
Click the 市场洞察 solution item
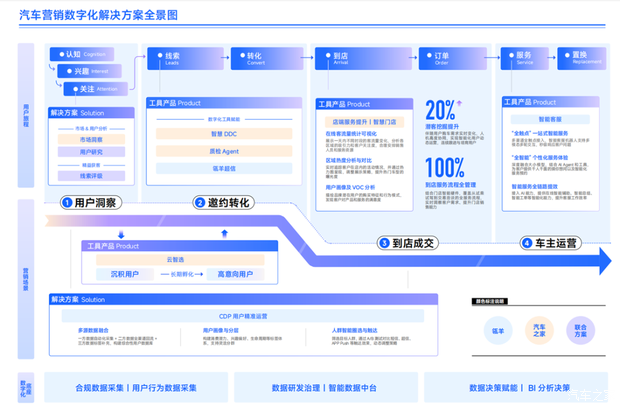[91, 140]
